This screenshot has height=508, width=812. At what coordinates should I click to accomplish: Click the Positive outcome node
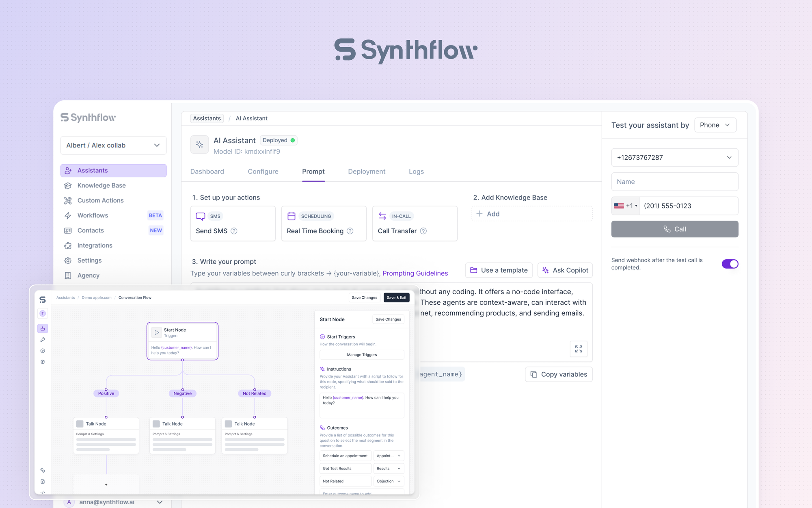click(106, 393)
